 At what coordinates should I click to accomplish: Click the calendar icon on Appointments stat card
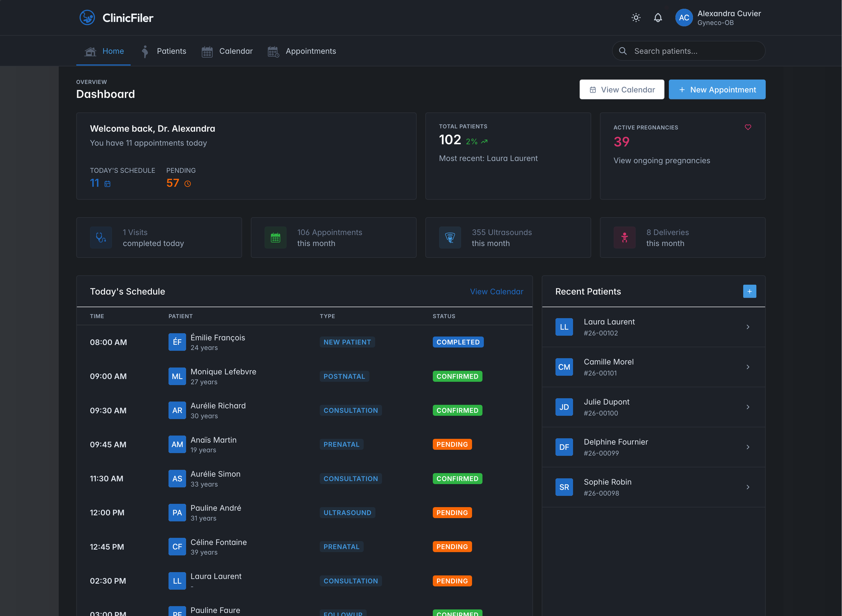(x=275, y=238)
